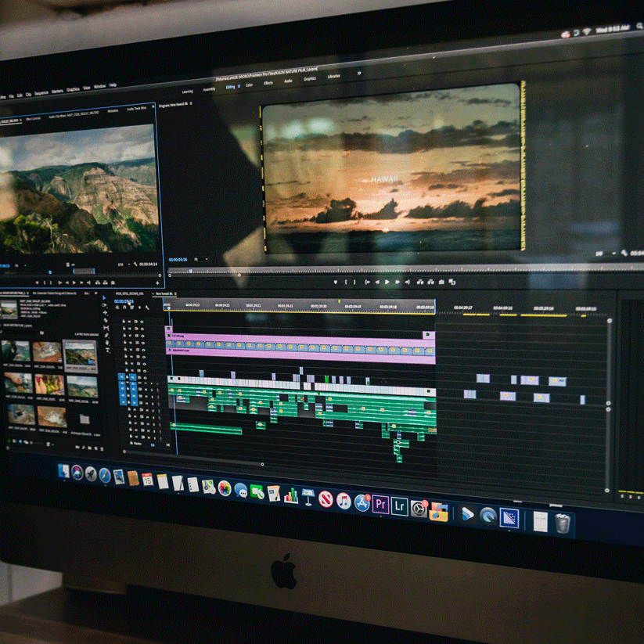644x644 pixels.
Task: Open the Program monitor Fit zoom dropdown
Action: [200, 259]
